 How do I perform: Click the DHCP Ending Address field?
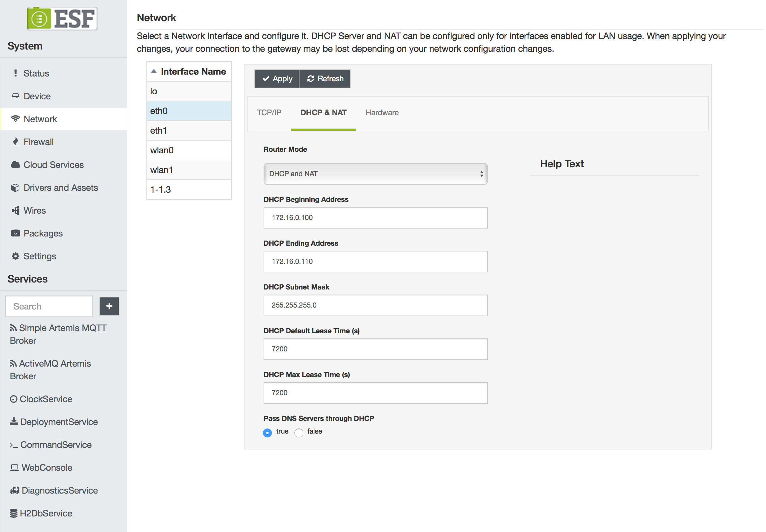[x=375, y=261]
